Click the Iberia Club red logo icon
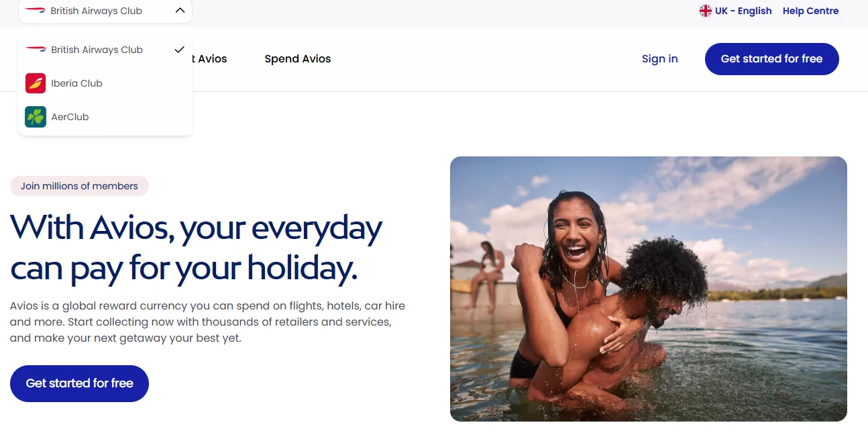The height and width of the screenshot is (433, 868). pos(36,83)
